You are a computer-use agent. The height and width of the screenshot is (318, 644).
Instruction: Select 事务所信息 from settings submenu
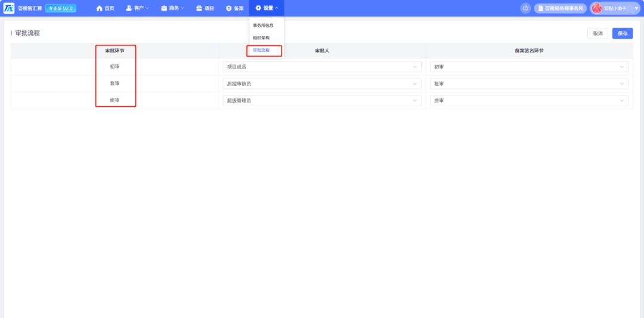(x=264, y=26)
